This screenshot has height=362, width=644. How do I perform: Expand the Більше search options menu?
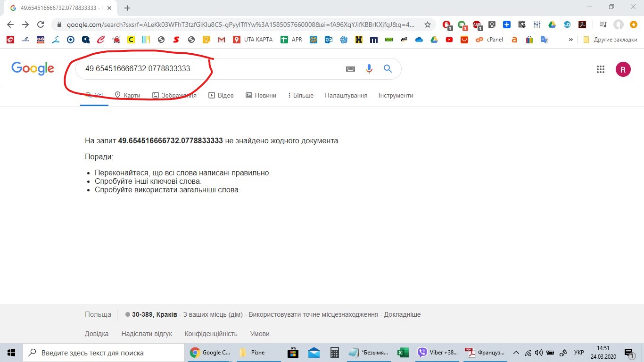click(300, 95)
